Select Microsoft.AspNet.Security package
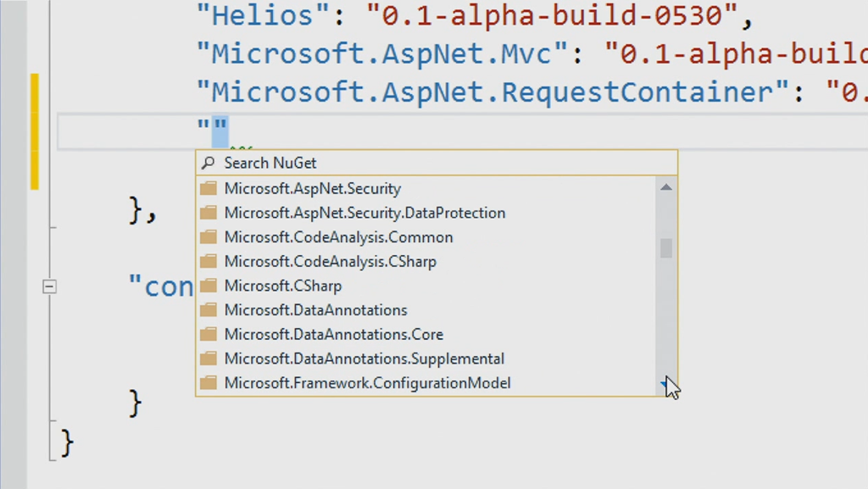The image size is (868, 489). point(426,189)
